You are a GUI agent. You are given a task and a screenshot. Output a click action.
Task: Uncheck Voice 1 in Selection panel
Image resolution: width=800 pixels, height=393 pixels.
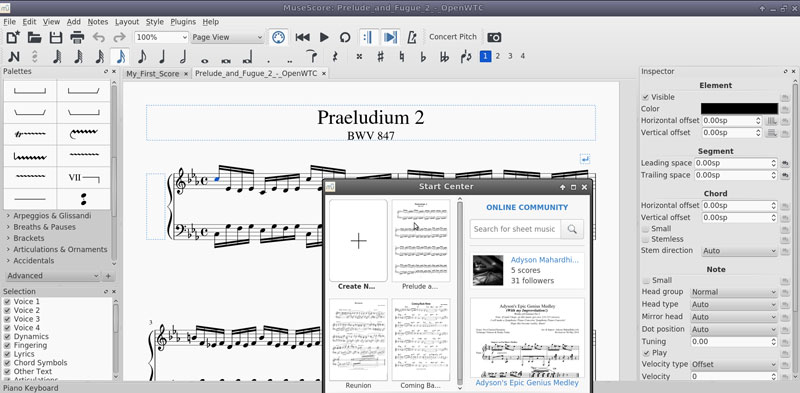[7, 302]
